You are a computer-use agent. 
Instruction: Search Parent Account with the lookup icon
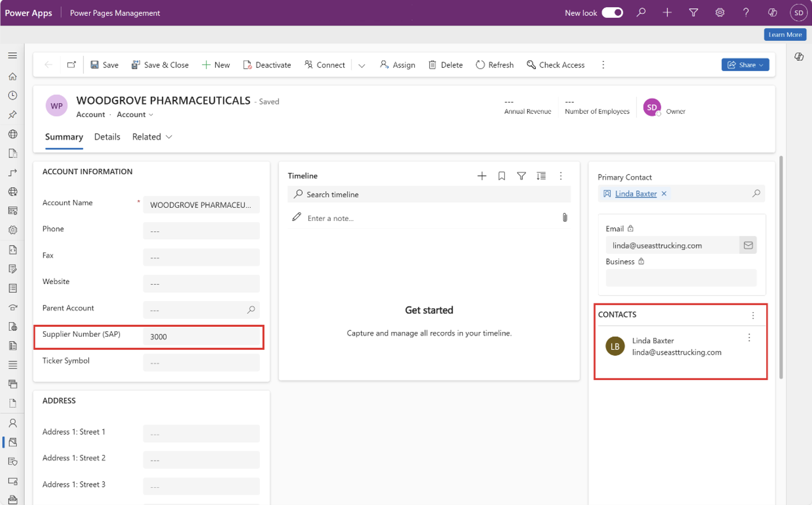[x=251, y=310]
